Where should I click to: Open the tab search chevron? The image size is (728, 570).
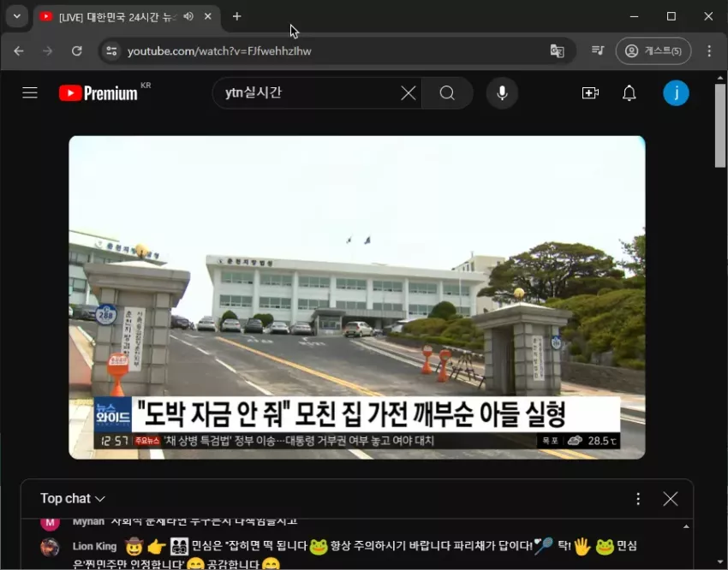tap(17, 16)
